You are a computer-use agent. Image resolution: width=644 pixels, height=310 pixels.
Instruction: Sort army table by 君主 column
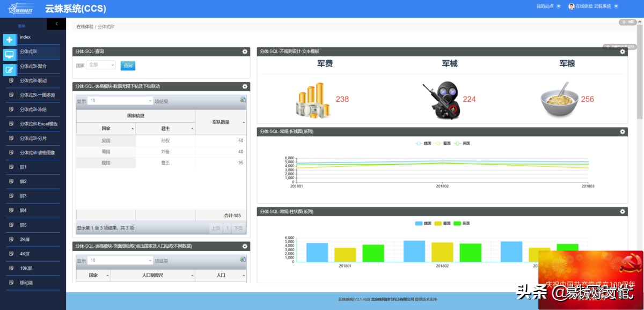(x=165, y=129)
